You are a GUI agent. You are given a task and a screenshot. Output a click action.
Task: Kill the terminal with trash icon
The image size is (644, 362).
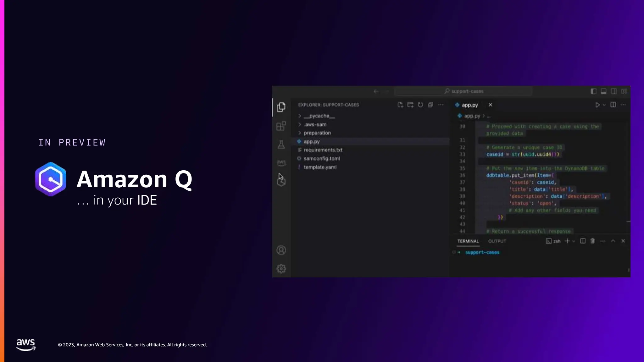point(592,241)
